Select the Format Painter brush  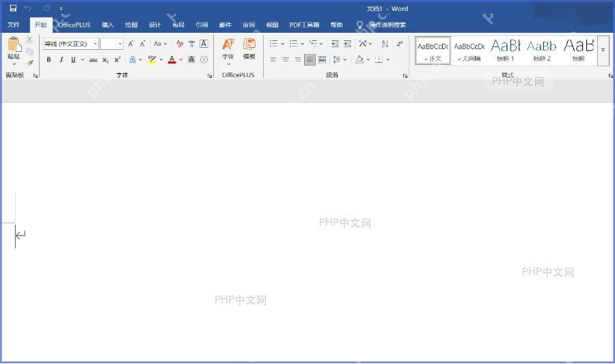(30, 63)
